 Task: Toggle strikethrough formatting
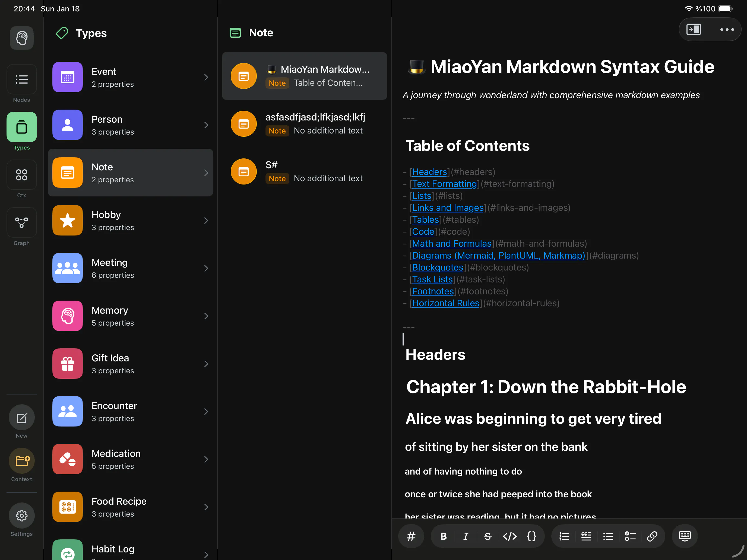pos(488,536)
